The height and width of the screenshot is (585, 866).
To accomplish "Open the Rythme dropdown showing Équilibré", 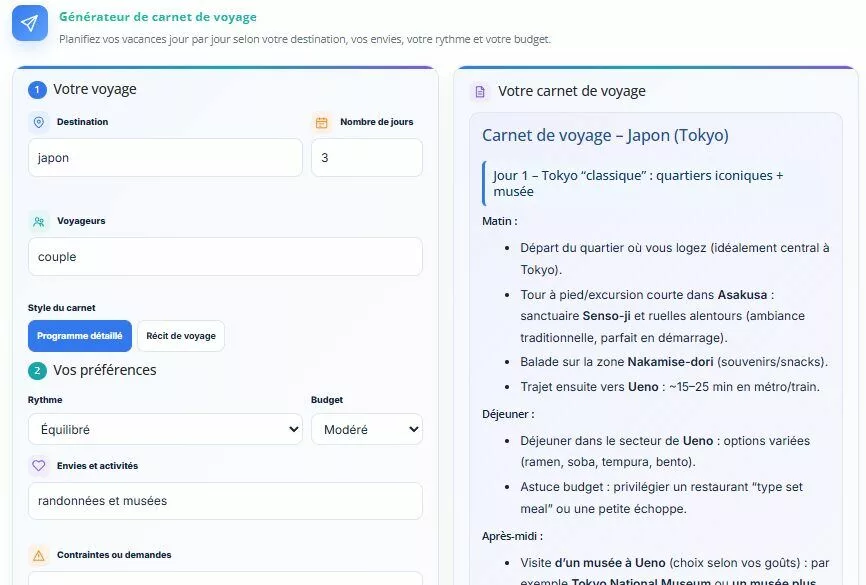I will (165, 429).
